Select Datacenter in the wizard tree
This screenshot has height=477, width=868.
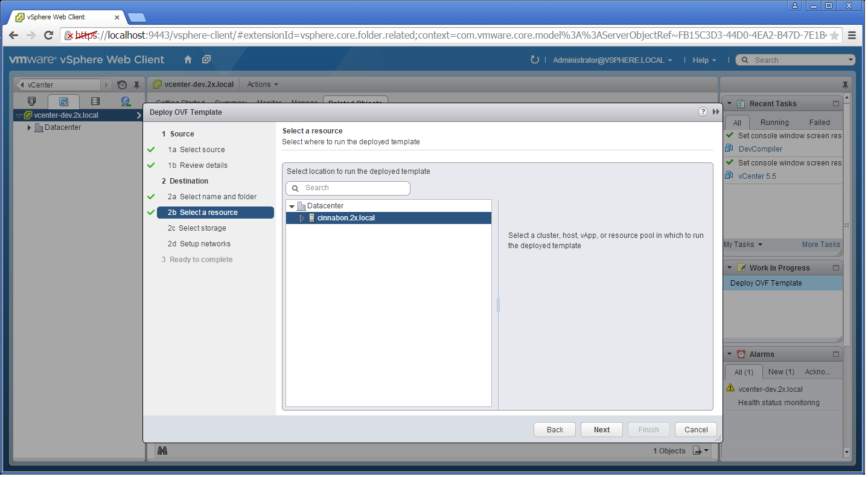point(325,206)
